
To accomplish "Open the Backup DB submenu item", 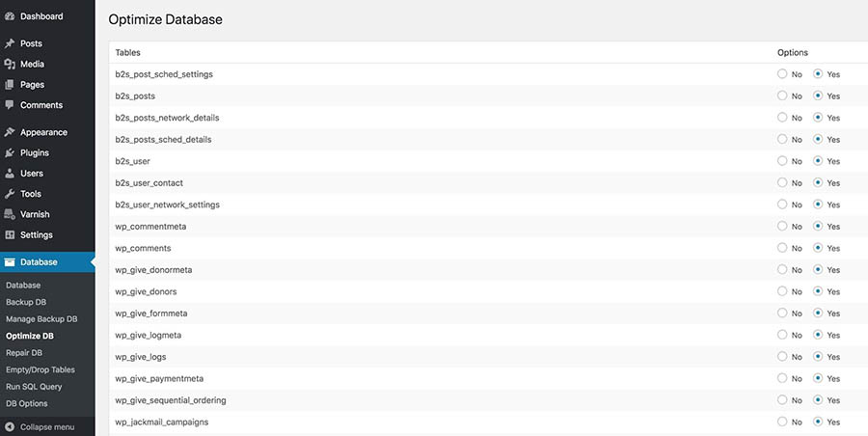I will click(x=26, y=302).
